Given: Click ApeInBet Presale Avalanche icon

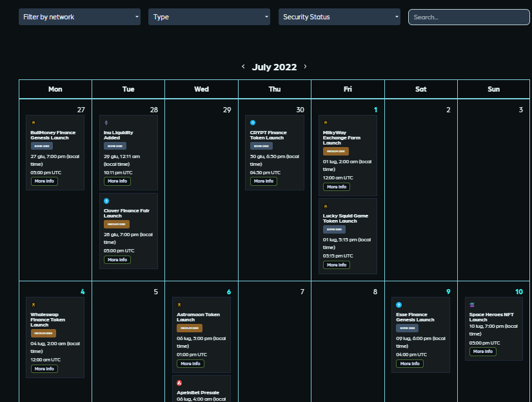Looking at the screenshot, I should [179, 383].
